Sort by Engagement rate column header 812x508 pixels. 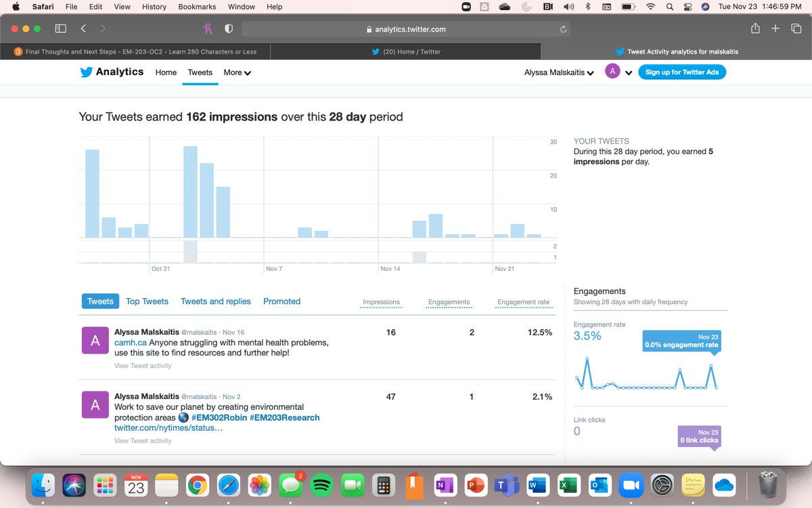524,302
